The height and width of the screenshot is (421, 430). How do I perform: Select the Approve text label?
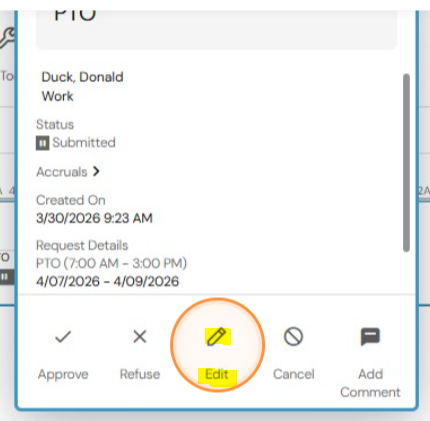(x=63, y=374)
